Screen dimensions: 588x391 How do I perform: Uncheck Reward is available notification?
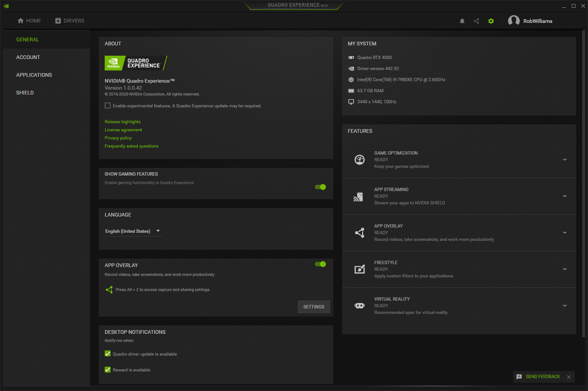click(x=108, y=370)
